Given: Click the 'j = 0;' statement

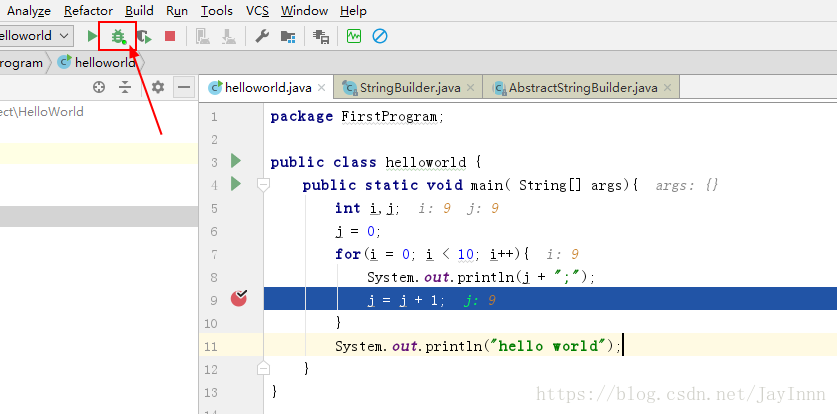Looking at the screenshot, I should point(358,231).
